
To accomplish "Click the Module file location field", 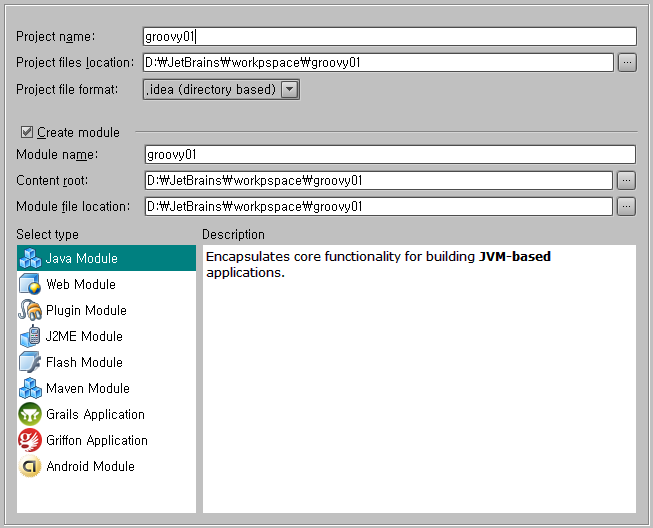I will [x=379, y=206].
